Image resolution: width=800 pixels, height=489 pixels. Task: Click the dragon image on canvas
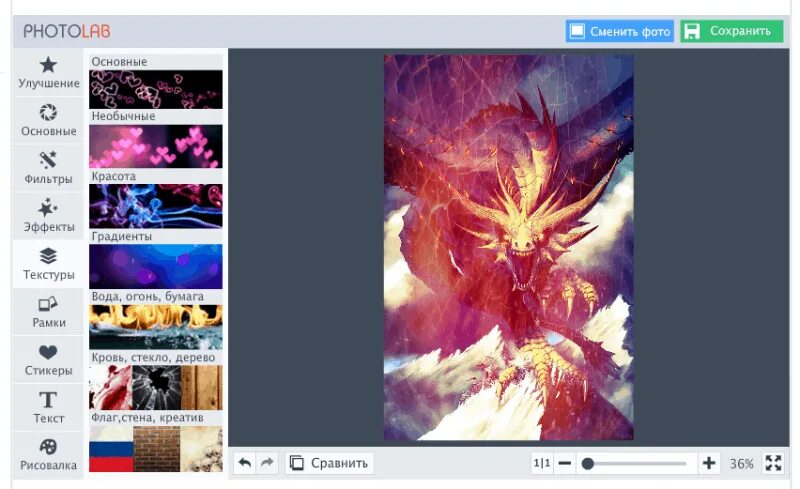point(509,248)
